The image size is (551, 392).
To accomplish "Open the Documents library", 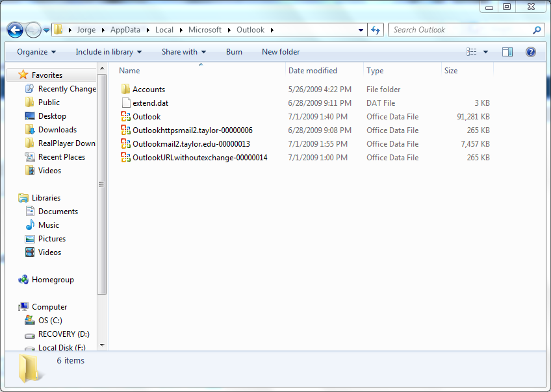I will [58, 212].
